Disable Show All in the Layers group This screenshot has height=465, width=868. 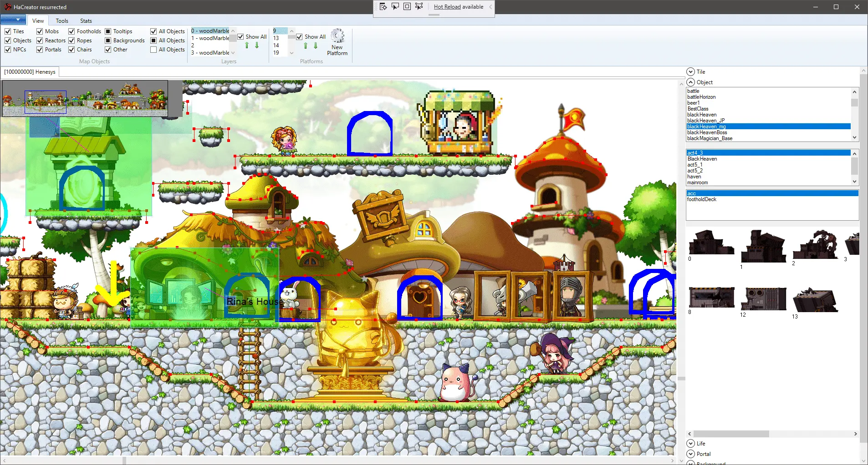(240, 37)
